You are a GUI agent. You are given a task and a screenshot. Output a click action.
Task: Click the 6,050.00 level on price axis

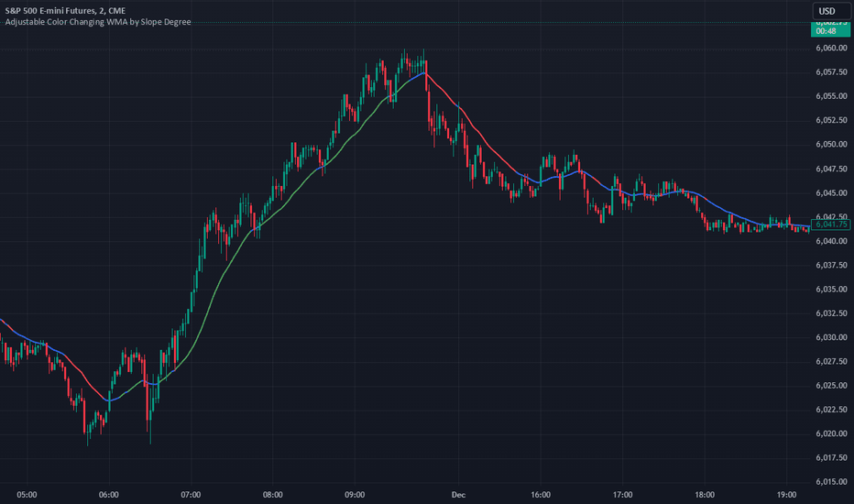[x=831, y=145]
